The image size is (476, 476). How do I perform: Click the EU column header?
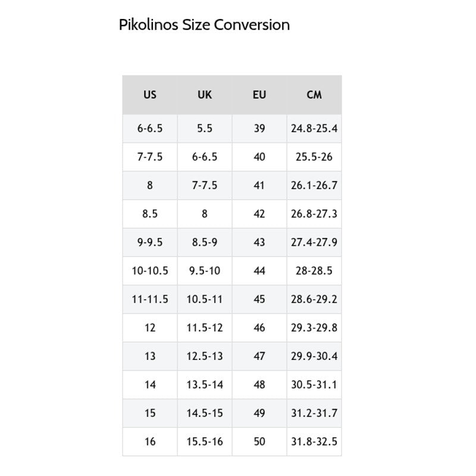[x=259, y=95]
